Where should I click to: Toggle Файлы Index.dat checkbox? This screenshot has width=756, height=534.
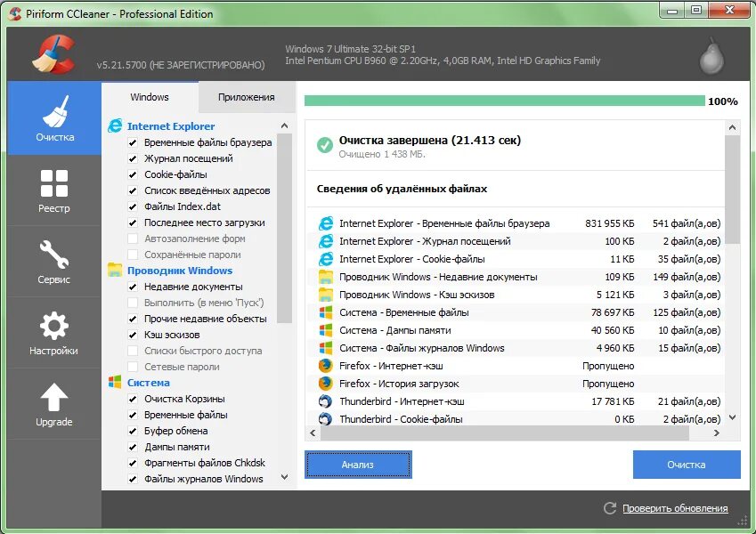coord(133,206)
